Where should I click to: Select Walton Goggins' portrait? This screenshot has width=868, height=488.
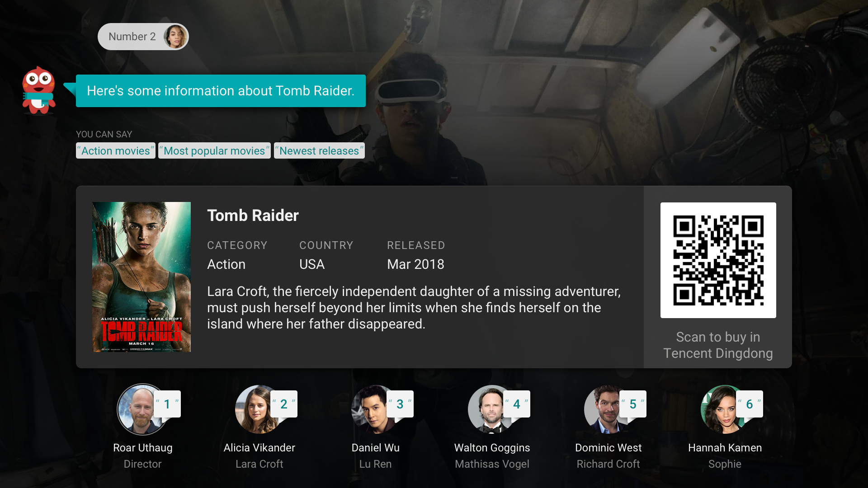(492, 409)
